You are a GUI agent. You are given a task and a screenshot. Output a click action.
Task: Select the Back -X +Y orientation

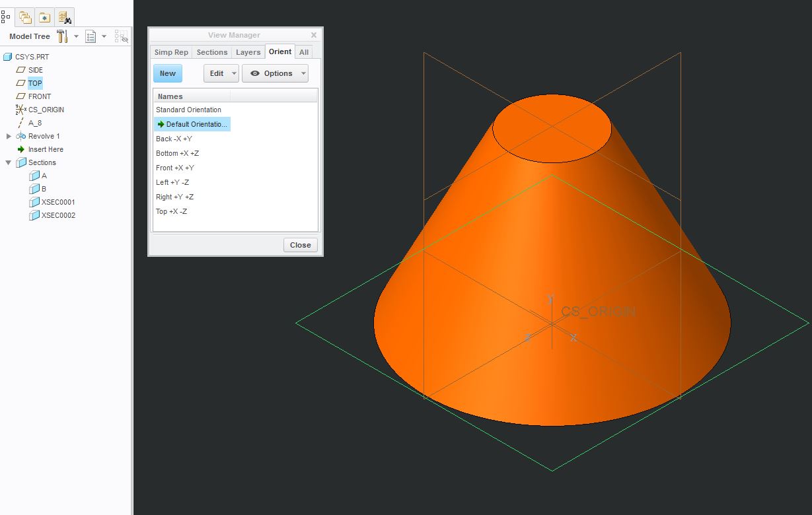[x=173, y=139]
